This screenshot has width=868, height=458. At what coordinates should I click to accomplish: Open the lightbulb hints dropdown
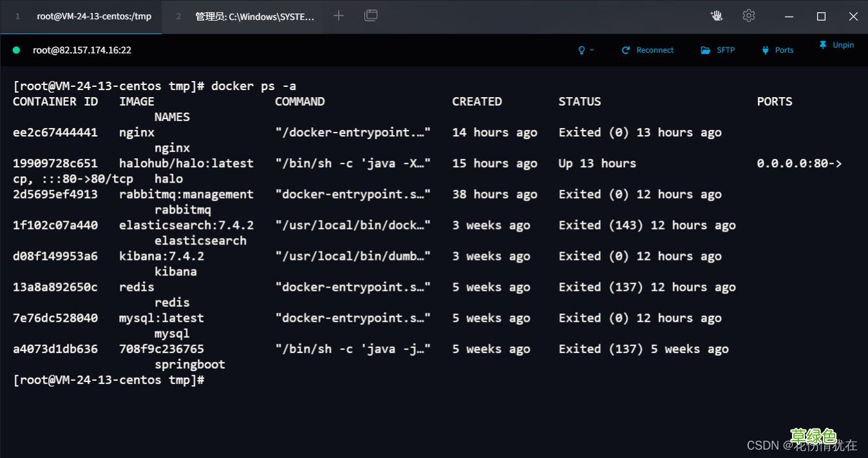pyautogui.click(x=585, y=50)
